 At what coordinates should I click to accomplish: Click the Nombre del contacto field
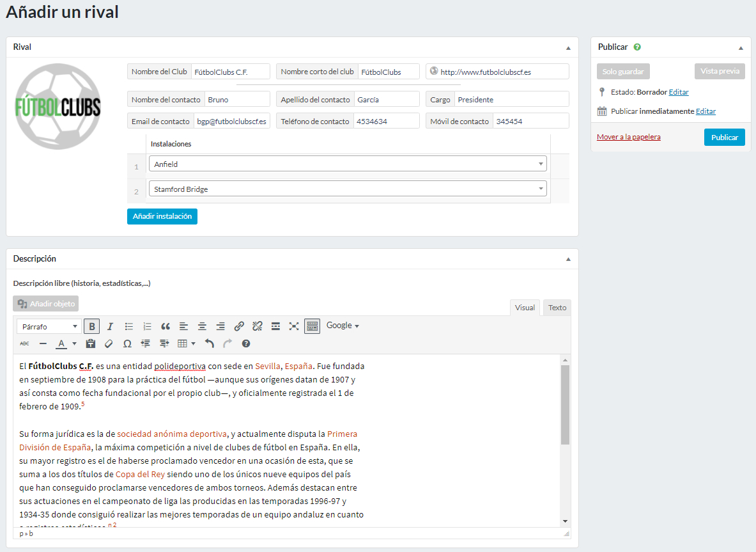(x=237, y=100)
